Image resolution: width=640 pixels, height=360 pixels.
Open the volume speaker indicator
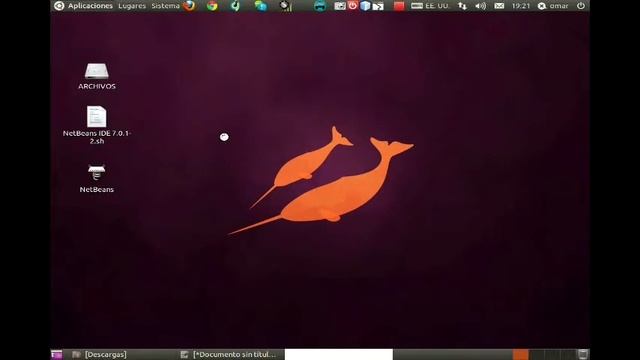click(480, 6)
